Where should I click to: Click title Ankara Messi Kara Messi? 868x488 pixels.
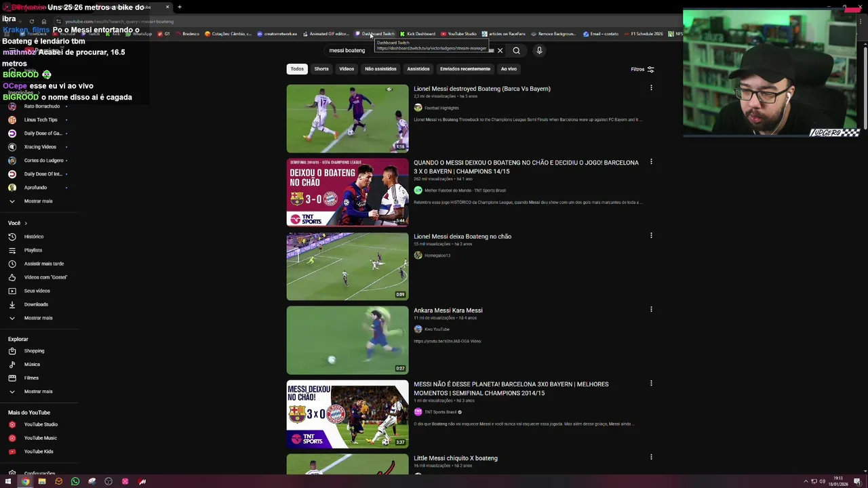pyautogui.click(x=448, y=310)
